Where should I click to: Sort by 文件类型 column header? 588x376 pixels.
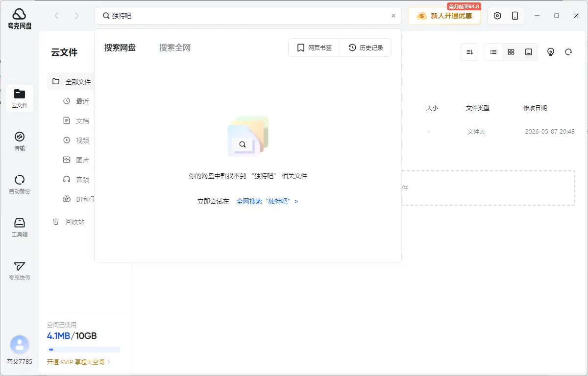point(477,108)
